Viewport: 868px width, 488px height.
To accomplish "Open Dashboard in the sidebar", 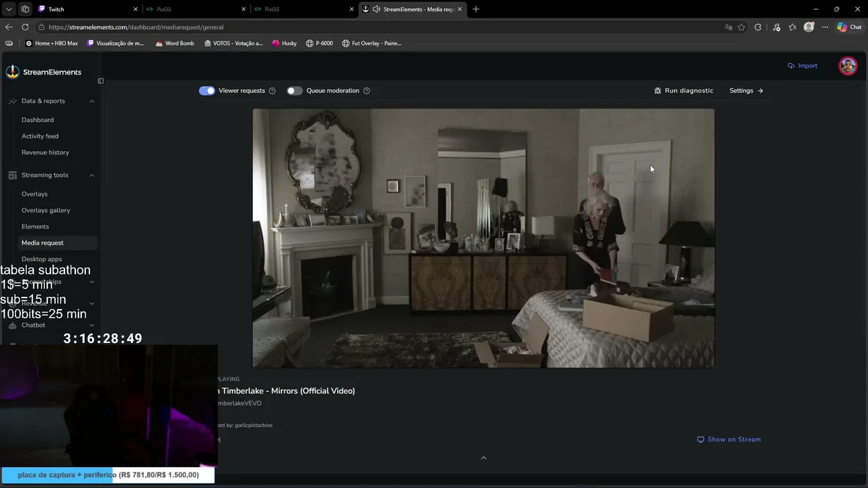I will (x=37, y=120).
